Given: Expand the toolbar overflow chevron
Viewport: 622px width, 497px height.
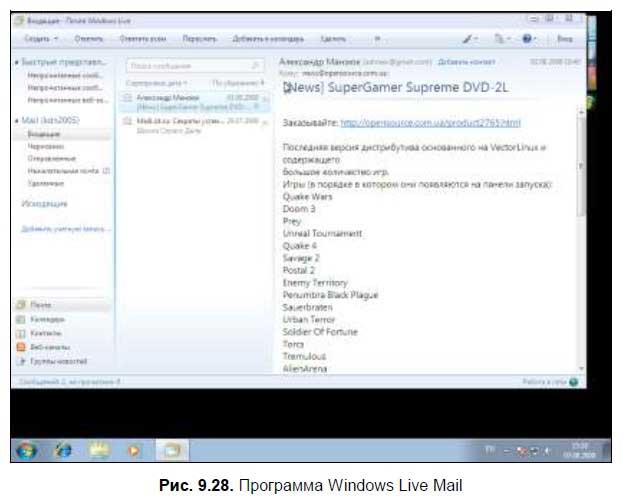Looking at the screenshot, I should tap(377, 38).
